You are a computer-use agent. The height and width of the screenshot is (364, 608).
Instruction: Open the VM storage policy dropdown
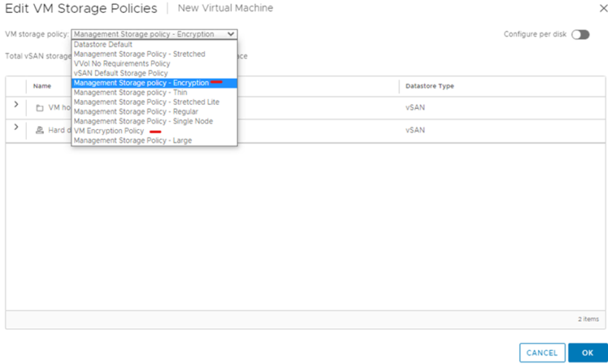[154, 34]
